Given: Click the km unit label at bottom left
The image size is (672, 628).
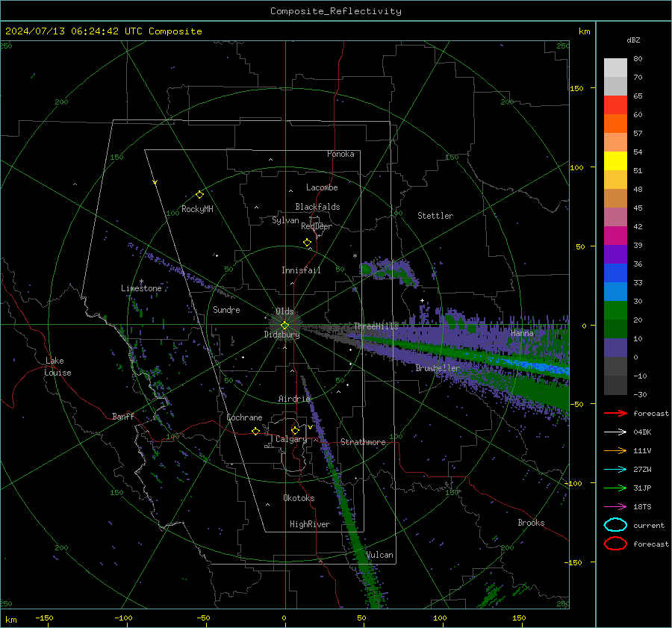Looking at the screenshot, I should [x=10, y=620].
